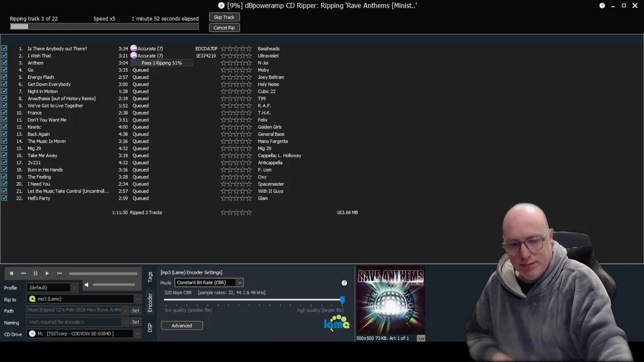
Task: Switch to the Encoder tab
Action: point(150,303)
